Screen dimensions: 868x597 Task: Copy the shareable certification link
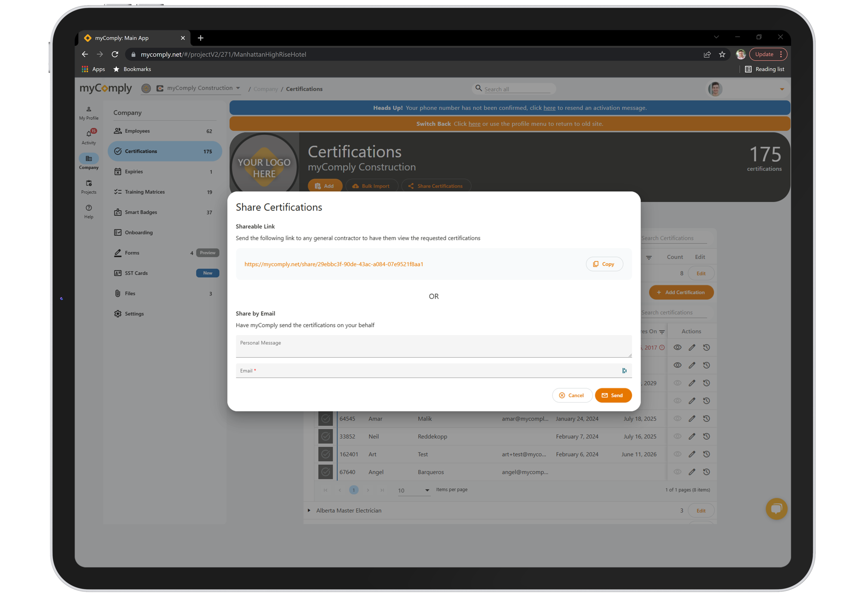pyautogui.click(x=604, y=264)
